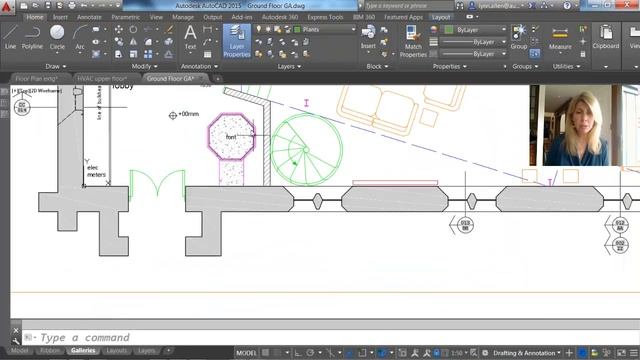This screenshot has width=640, height=360.
Task: Select the Galleries layout tab
Action: pos(83,350)
